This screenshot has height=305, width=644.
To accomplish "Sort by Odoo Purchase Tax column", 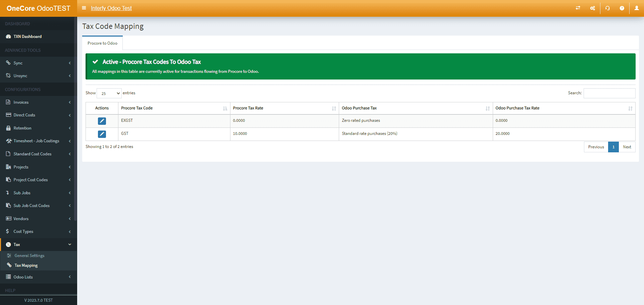I will coord(415,108).
